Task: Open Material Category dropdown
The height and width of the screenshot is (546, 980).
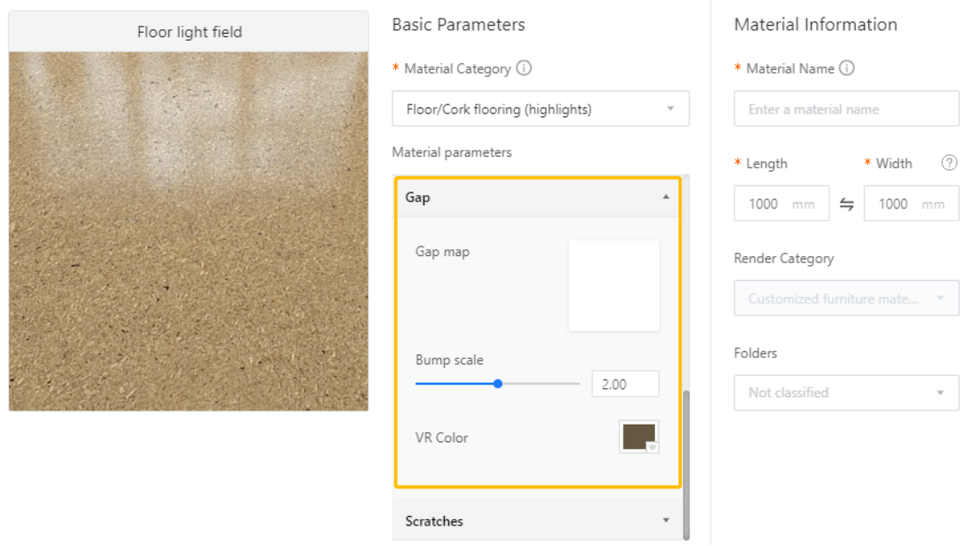Action: 541,109
